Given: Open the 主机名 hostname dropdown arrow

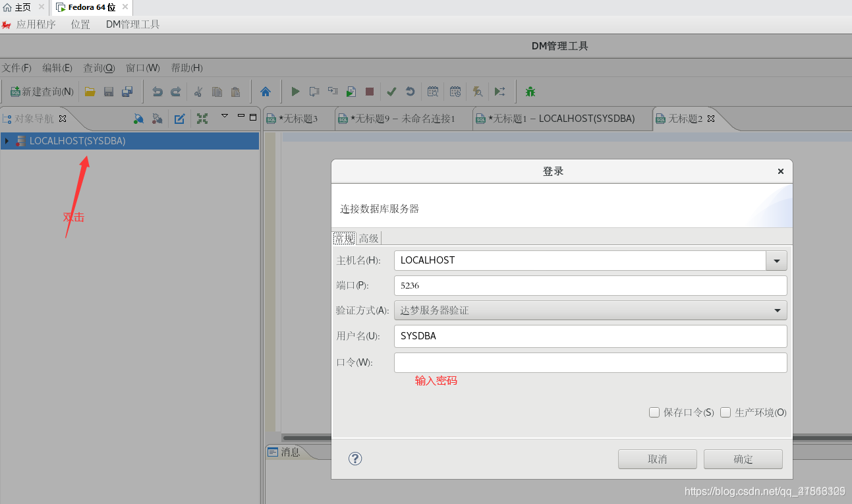Looking at the screenshot, I should pos(776,260).
